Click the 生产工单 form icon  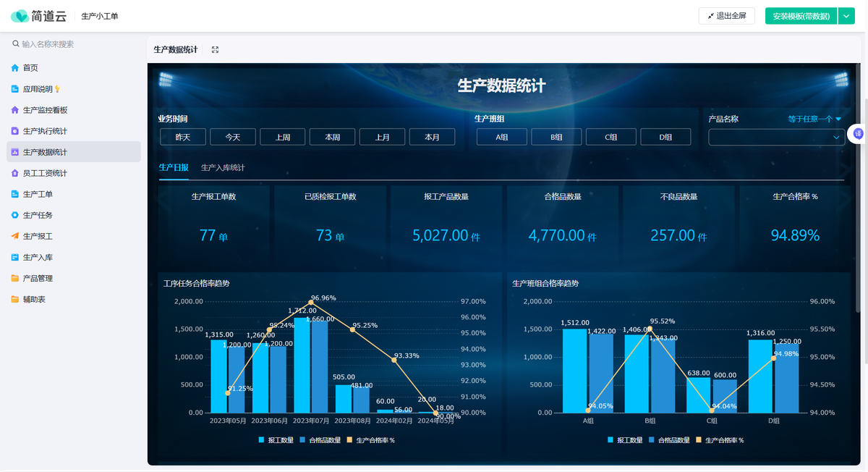tap(15, 194)
